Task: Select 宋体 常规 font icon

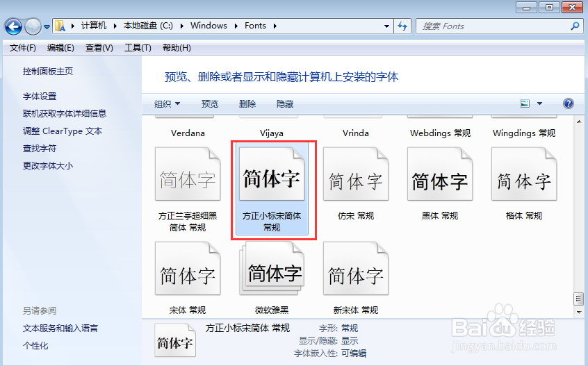Action: pos(188,269)
